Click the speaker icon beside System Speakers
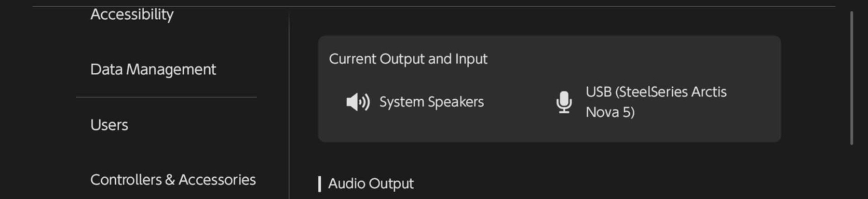This screenshot has width=868, height=199. click(358, 102)
